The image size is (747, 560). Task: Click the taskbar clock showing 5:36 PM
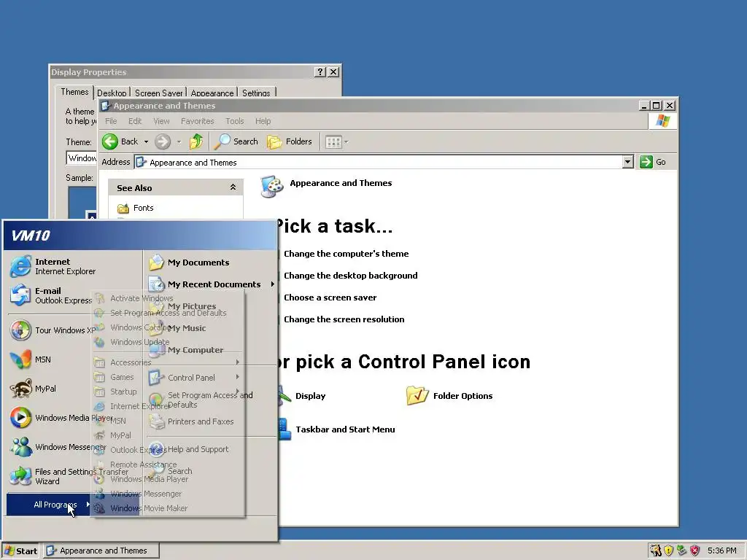721,551
